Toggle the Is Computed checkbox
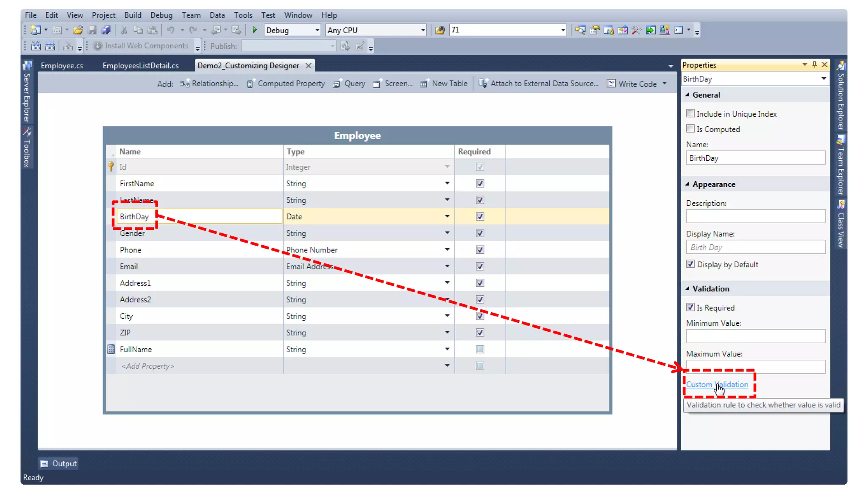868x490 pixels. [x=690, y=129]
